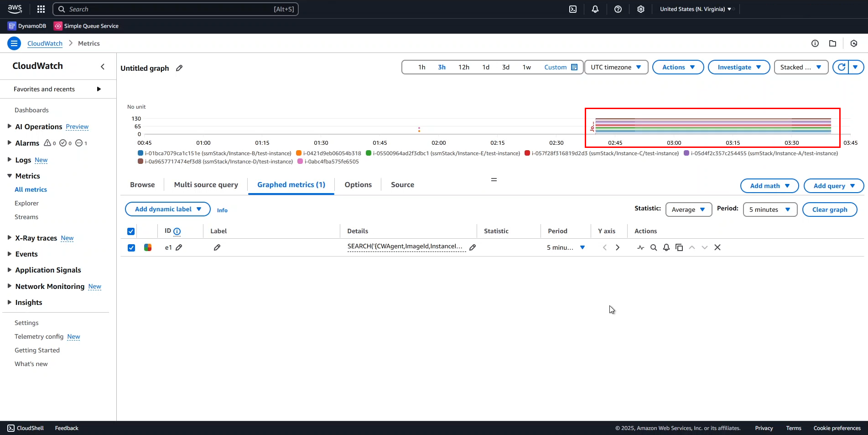This screenshot has height=435, width=868.
Task: Select the 12h time range option
Action: 463,67
